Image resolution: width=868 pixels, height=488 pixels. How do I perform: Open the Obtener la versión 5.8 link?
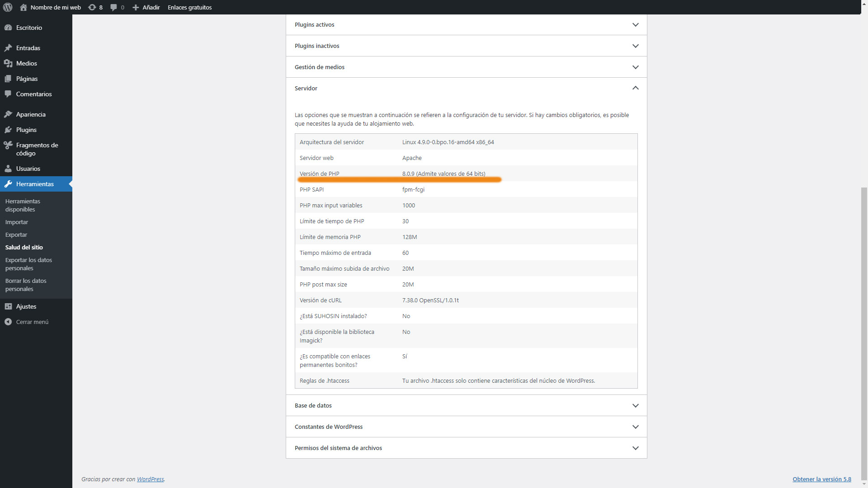pos(822,479)
